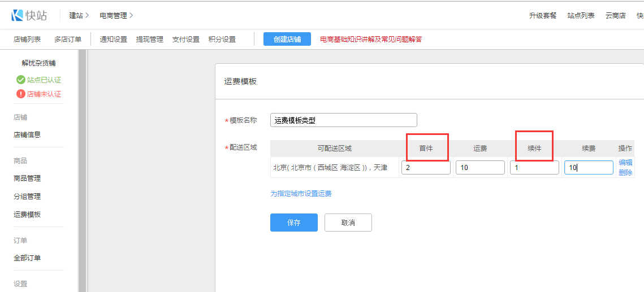The width and height of the screenshot is (644, 292).
Task: Expand the 电商管理 breadcrumb chevron
Action: pyautogui.click(x=131, y=15)
